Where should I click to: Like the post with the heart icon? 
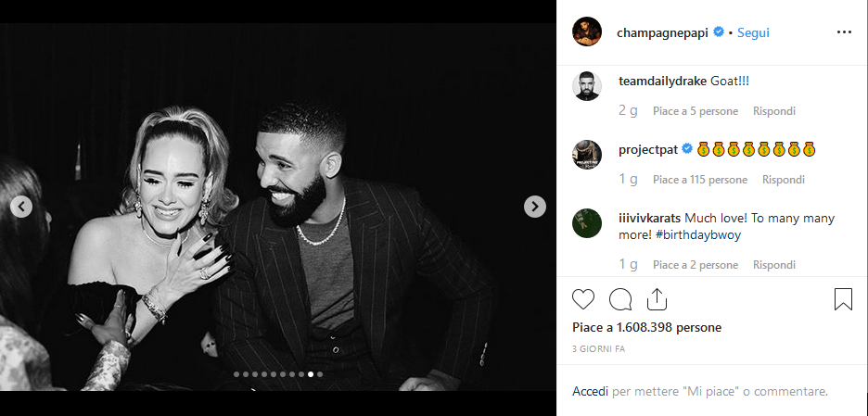click(583, 299)
